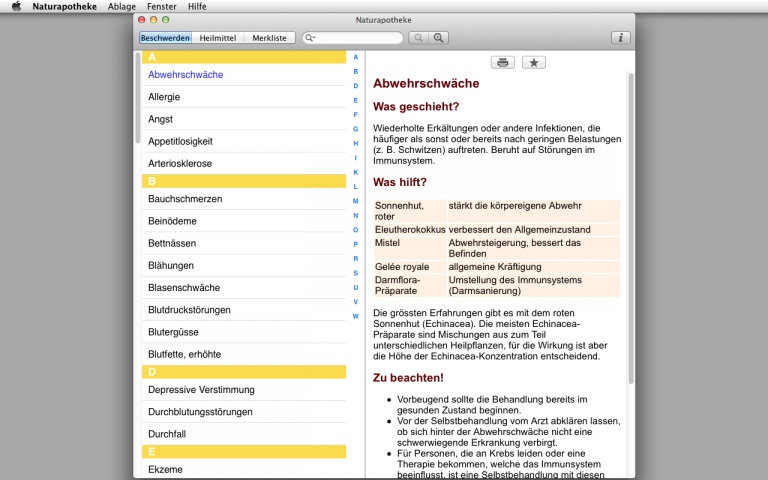Viewport: 768px width, 480px height.
Task: Jump to index letter E
Action: 356,100
